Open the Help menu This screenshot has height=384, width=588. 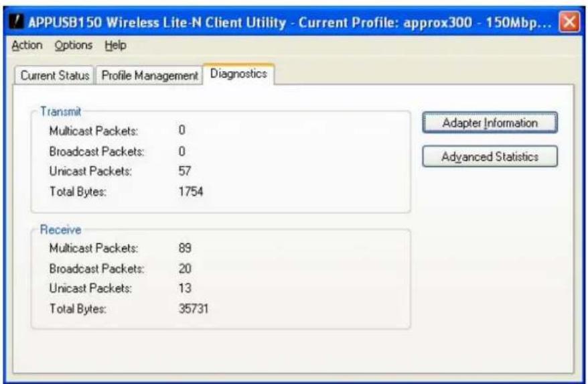pos(115,46)
